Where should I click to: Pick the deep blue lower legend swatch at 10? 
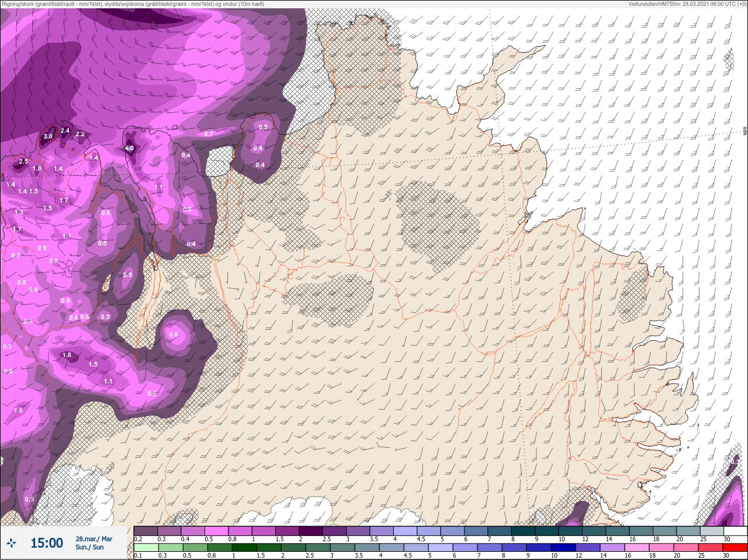pyautogui.click(x=563, y=548)
